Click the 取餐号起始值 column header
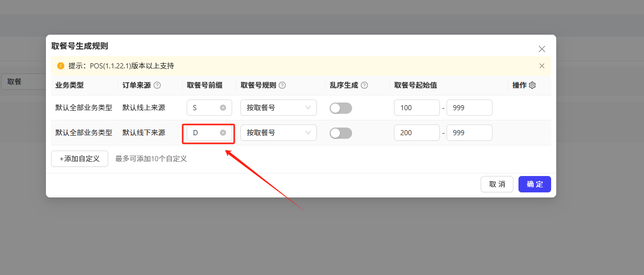 coord(415,85)
